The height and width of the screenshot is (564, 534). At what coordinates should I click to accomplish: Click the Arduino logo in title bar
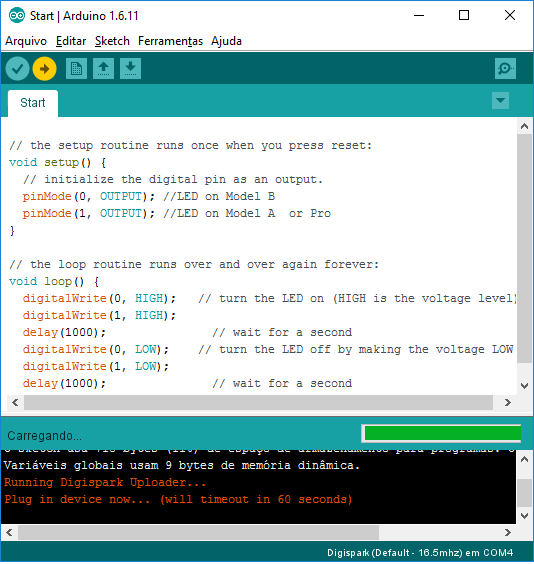[17, 15]
